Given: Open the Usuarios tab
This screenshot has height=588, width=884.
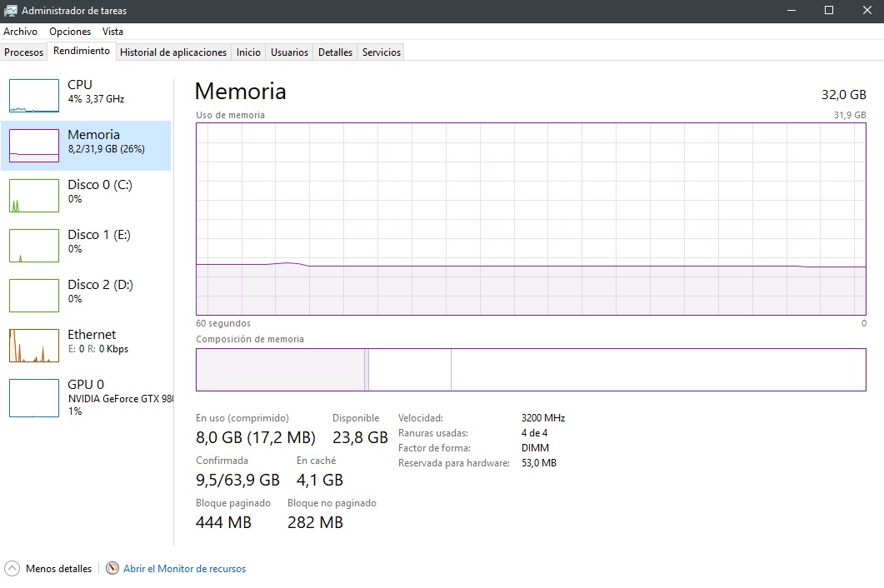Looking at the screenshot, I should 289,52.
